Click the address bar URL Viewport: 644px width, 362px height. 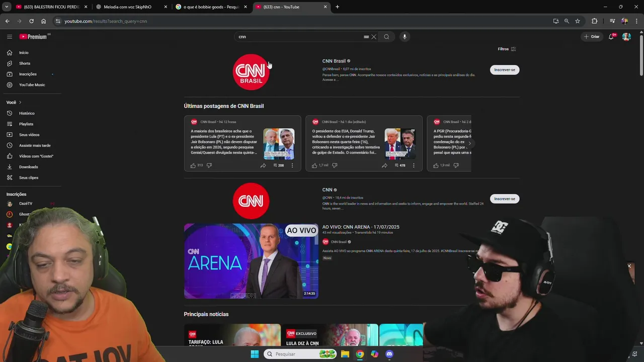[106, 21]
